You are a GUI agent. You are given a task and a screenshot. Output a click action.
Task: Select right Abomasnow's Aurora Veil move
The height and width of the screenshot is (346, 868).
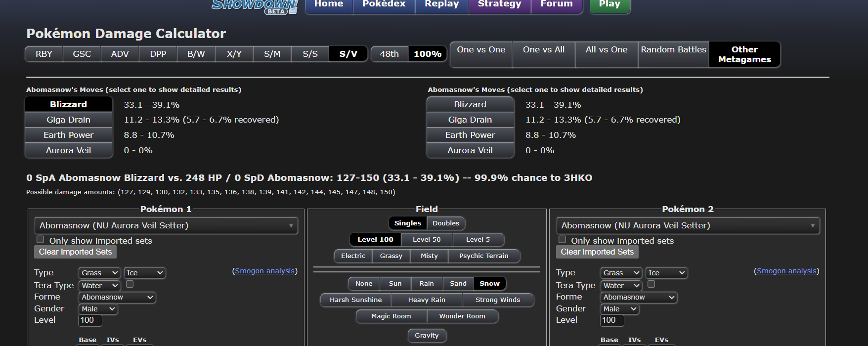pyautogui.click(x=470, y=150)
